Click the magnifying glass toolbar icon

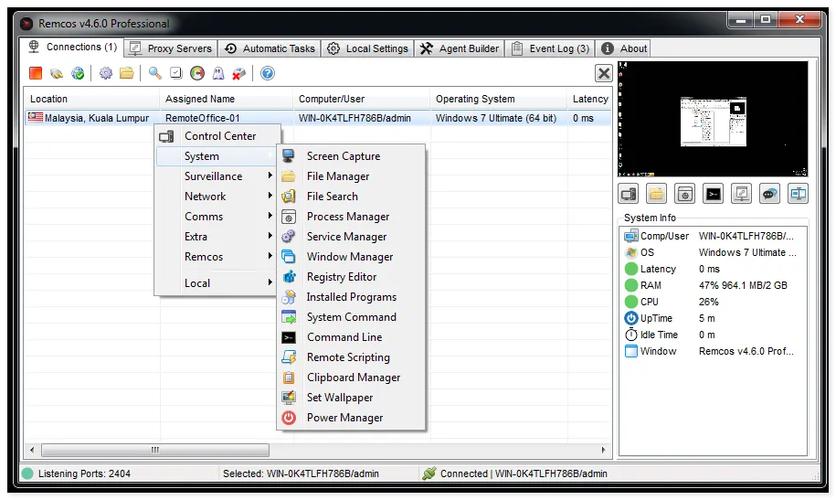pos(155,73)
